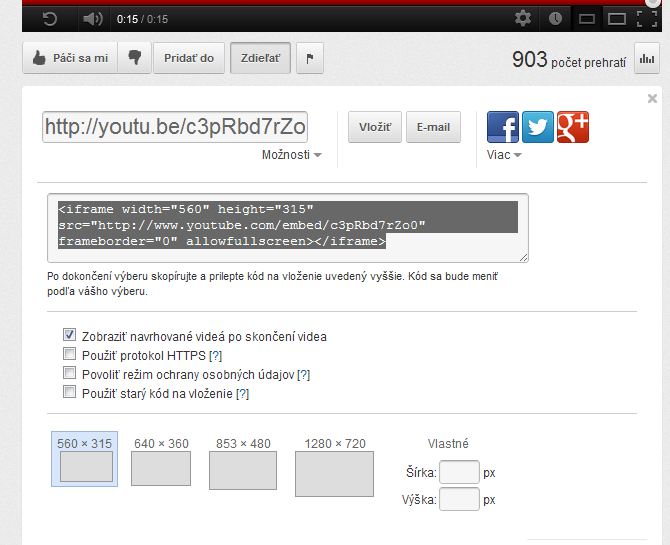670x545 pixels.
Task: Click the "Páči sa mi" like button
Action: click(x=70, y=58)
